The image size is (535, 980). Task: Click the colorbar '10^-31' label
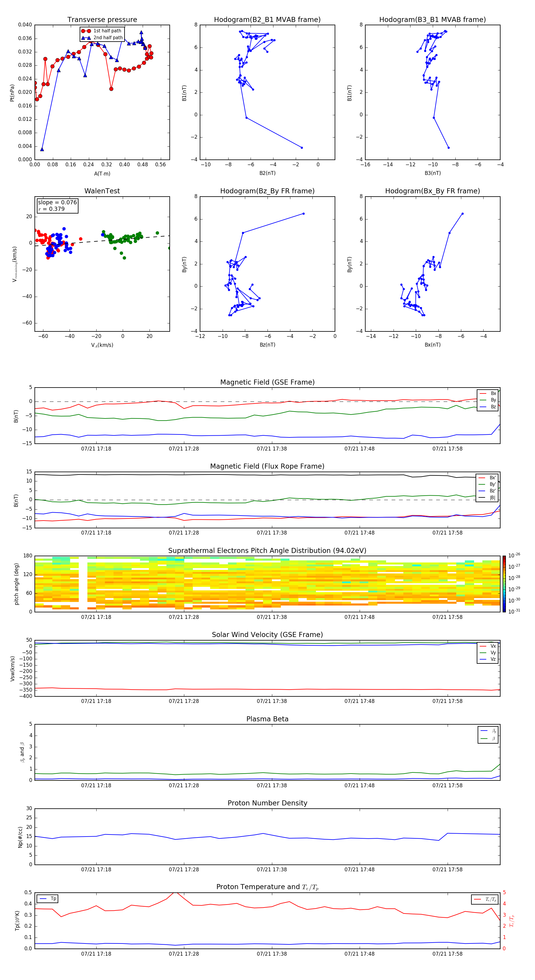[x=514, y=611]
